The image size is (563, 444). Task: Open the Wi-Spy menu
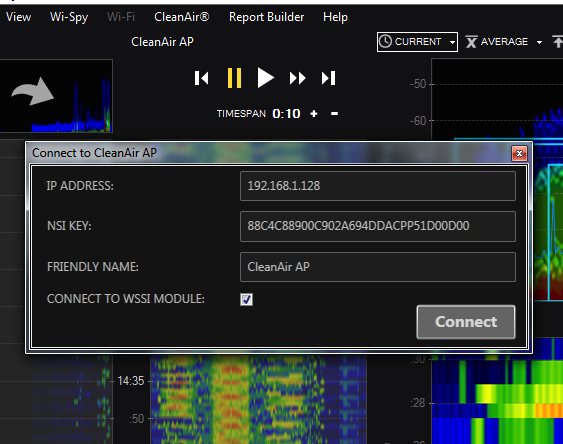coord(69,17)
